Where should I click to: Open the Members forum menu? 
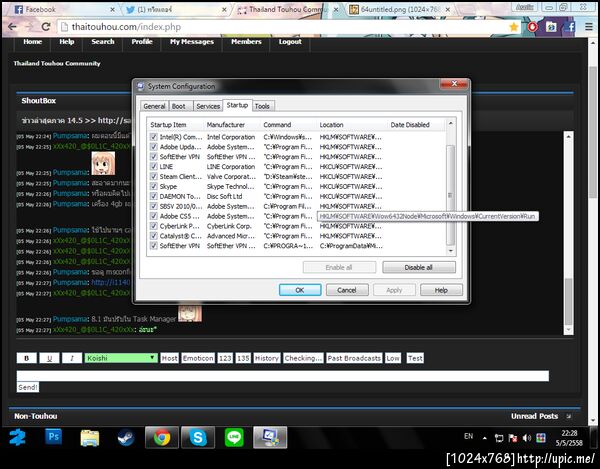(x=246, y=41)
